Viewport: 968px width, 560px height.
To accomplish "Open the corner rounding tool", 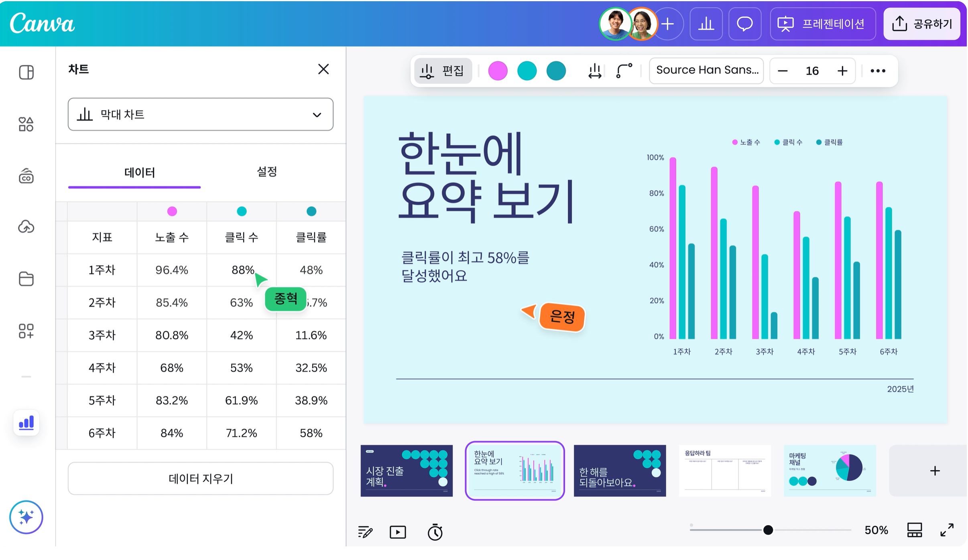I will (x=624, y=71).
